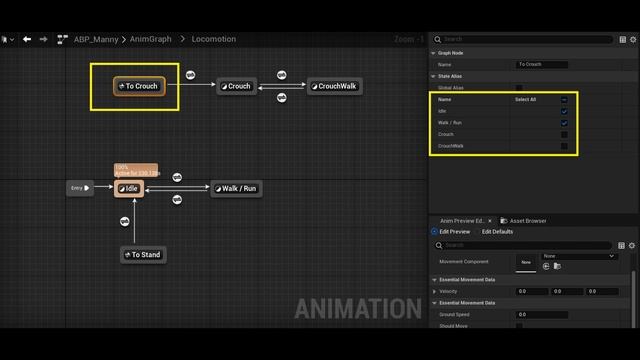Open Anim Preview panel grid view icon

pos(621,245)
